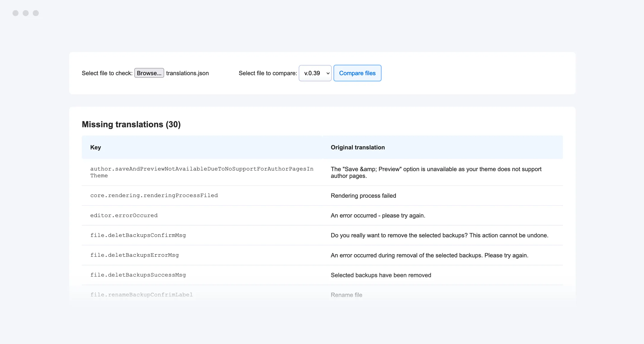This screenshot has width=644, height=344.
Task: Select the faded file.renameBackupConfrimLabel key
Action: [x=141, y=295]
